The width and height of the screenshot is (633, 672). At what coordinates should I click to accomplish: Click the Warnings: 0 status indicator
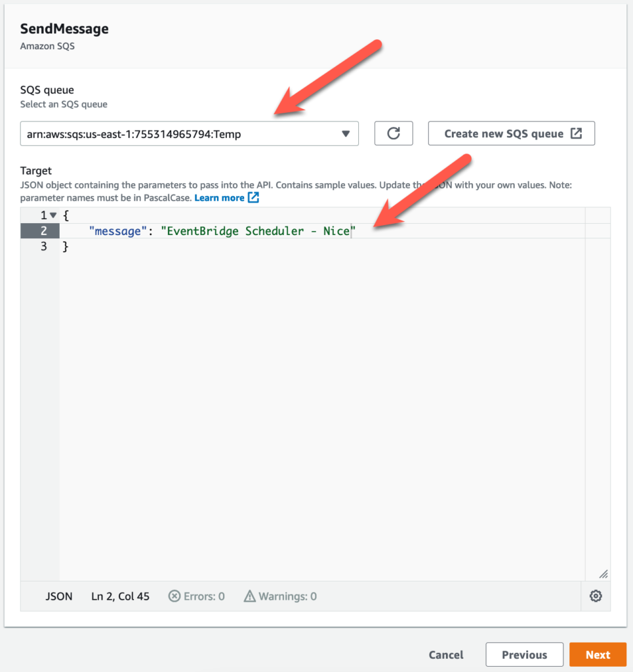point(280,596)
